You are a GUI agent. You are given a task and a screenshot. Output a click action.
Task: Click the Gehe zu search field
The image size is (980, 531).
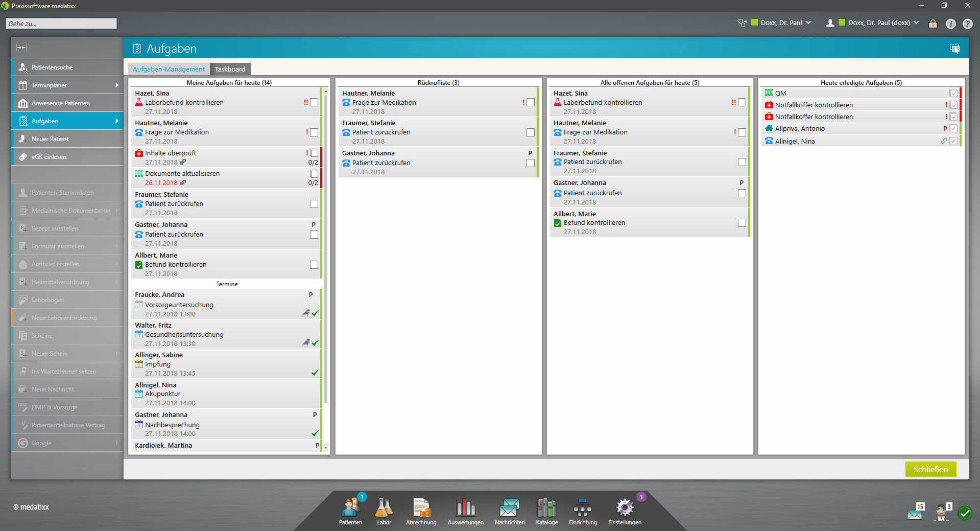(x=61, y=24)
